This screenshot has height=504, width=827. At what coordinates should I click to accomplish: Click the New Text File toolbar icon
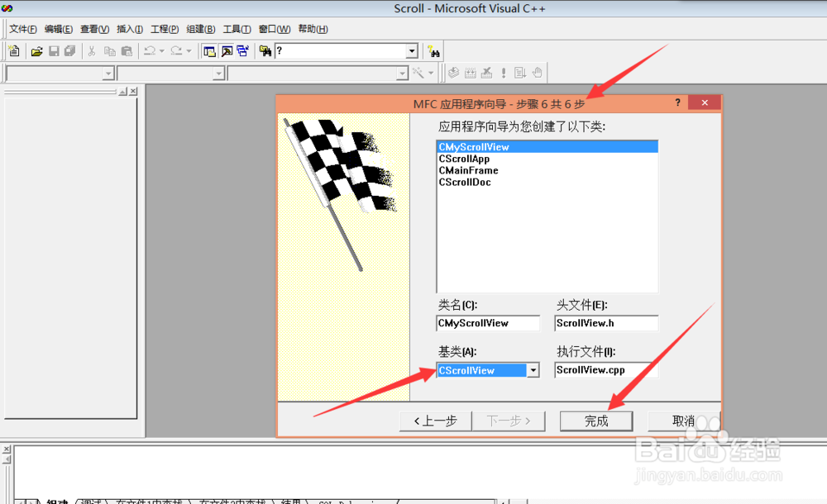(x=14, y=51)
